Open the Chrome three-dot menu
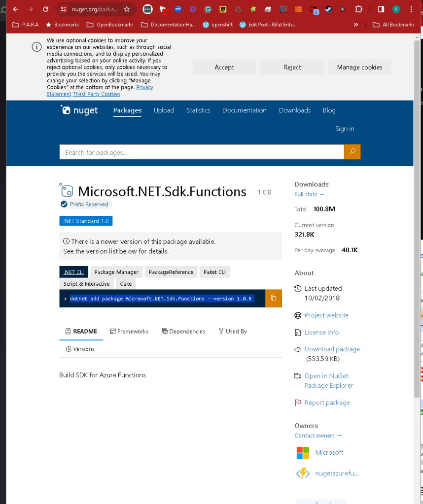The width and height of the screenshot is (423, 504). pyautogui.click(x=411, y=9)
